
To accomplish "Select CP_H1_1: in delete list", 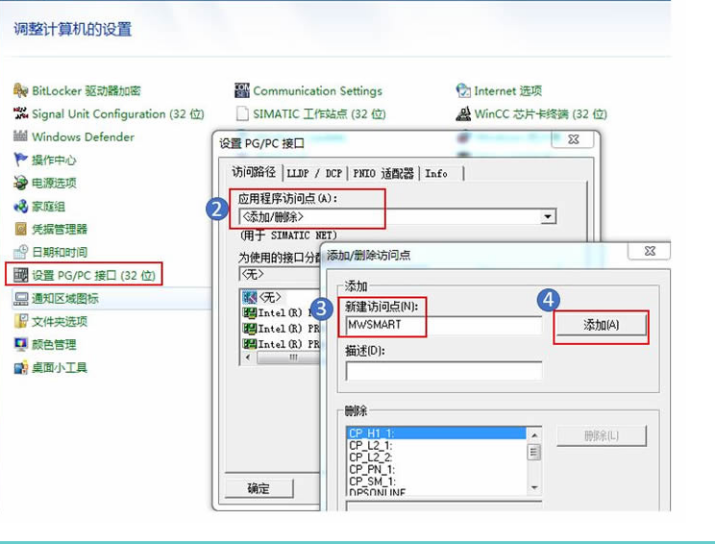I will coord(436,433).
